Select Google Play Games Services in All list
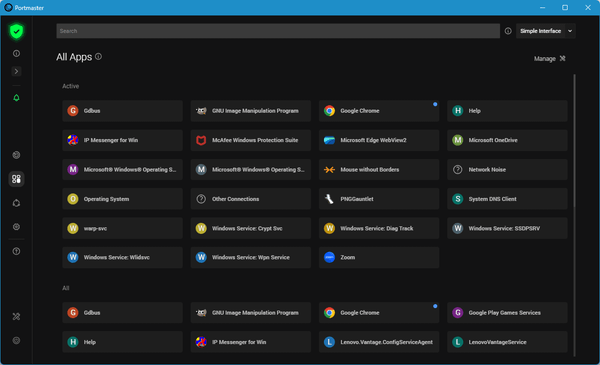600x365 pixels. click(x=507, y=313)
